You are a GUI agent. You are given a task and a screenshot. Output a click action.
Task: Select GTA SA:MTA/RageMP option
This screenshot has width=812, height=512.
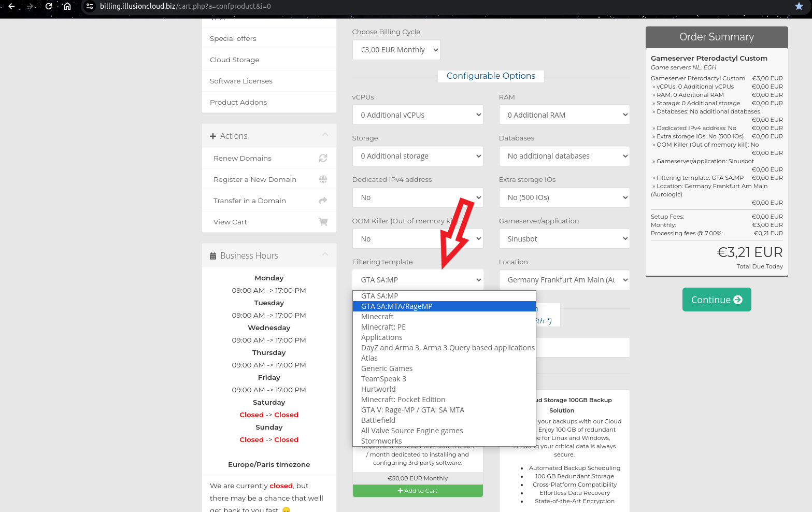click(444, 306)
